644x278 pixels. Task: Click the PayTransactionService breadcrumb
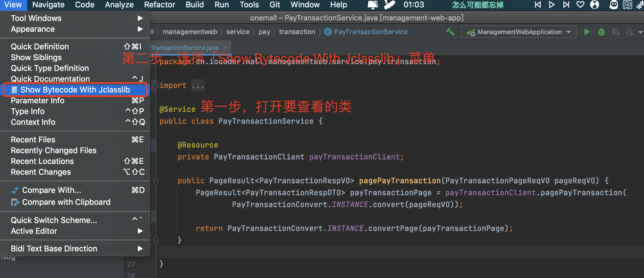(x=371, y=32)
